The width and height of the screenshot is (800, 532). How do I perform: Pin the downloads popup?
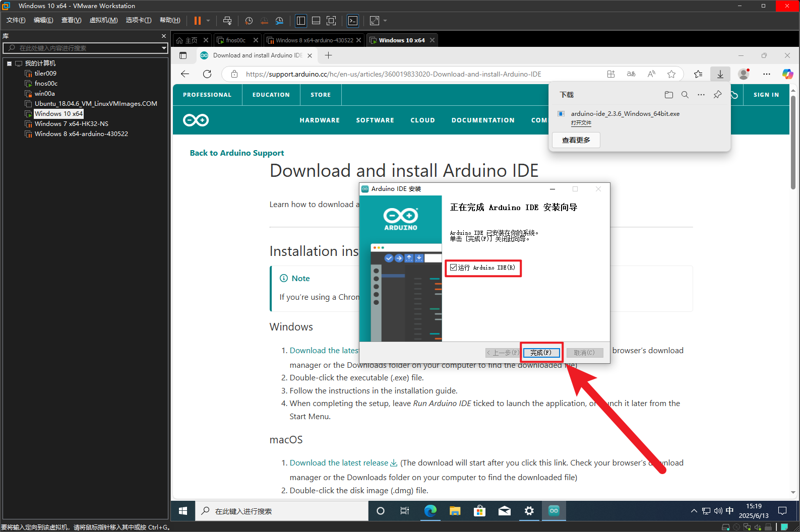click(x=717, y=95)
